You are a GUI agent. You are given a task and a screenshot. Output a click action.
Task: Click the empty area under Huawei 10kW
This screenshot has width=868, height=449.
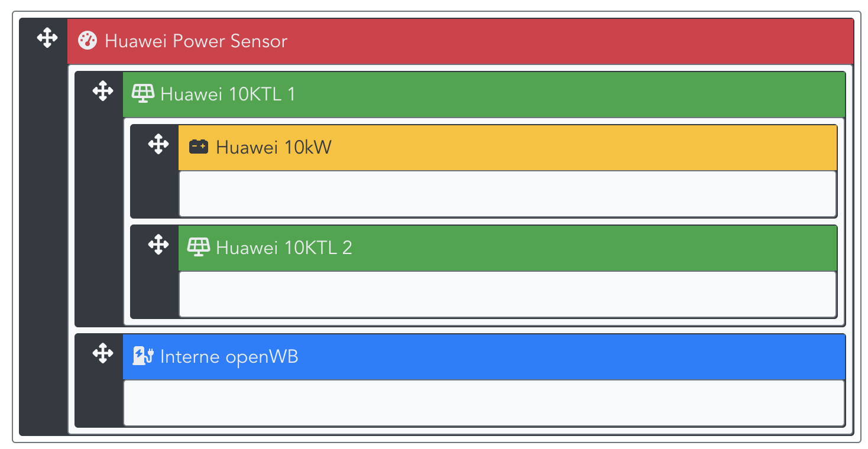[507, 194]
